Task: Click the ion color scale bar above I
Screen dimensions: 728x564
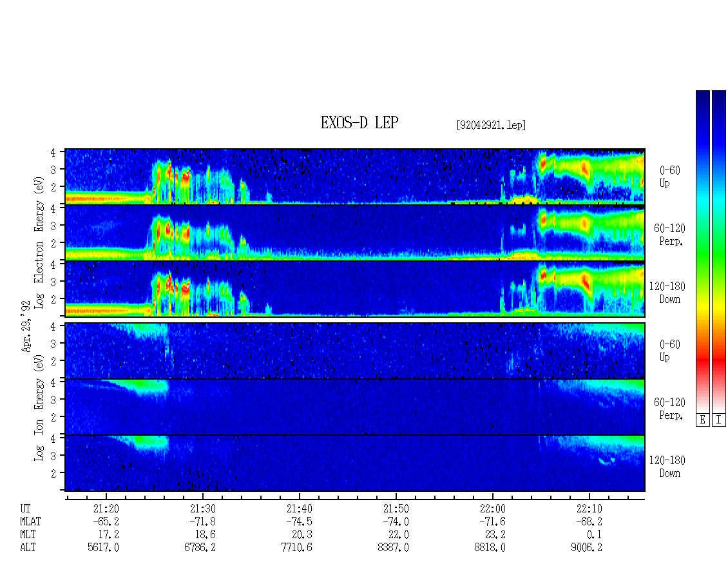Action: coord(719,251)
